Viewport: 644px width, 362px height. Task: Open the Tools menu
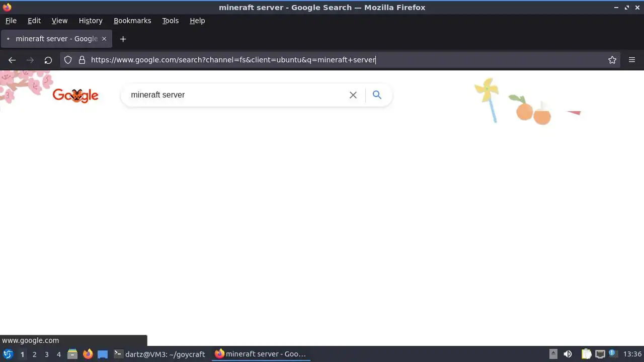(170, 21)
